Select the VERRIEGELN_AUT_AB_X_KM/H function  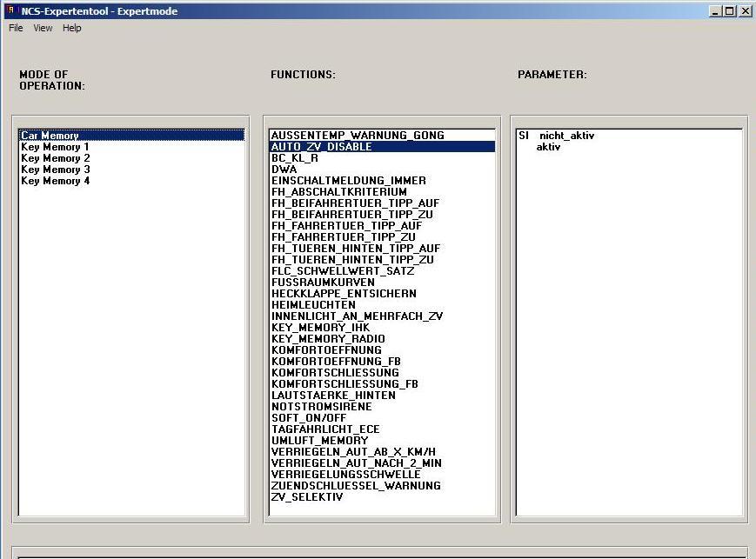point(353,452)
